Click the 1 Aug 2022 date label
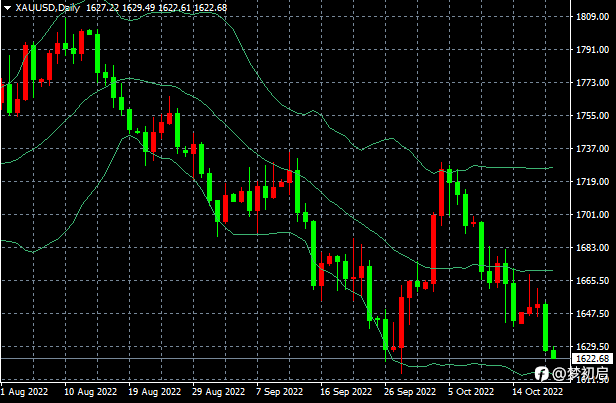This screenshot has height=403, width=616. [24, 392]
